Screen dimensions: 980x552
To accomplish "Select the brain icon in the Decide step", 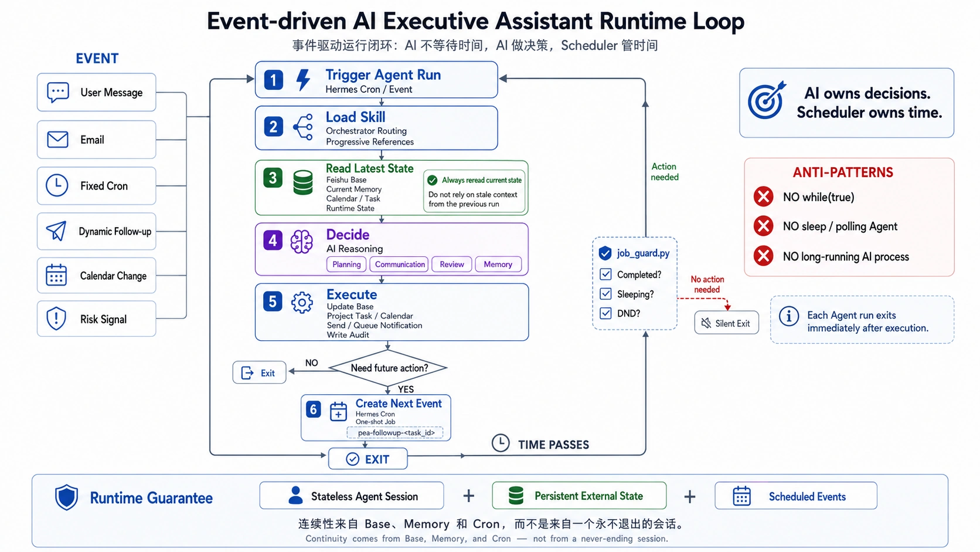I will pyautogui.click(x=302, y=241).
